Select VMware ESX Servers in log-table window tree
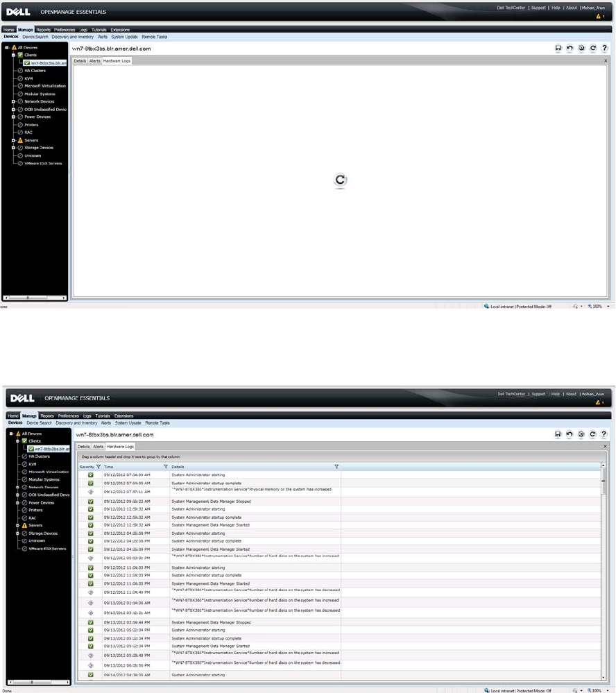This screenshot has height=693, width=616. [x=47, y=549]
